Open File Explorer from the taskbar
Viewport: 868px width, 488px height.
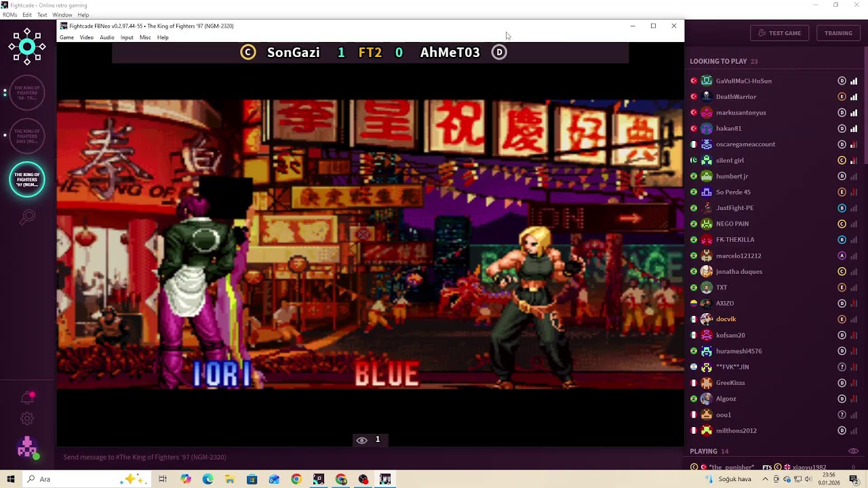tap(230, 479)
